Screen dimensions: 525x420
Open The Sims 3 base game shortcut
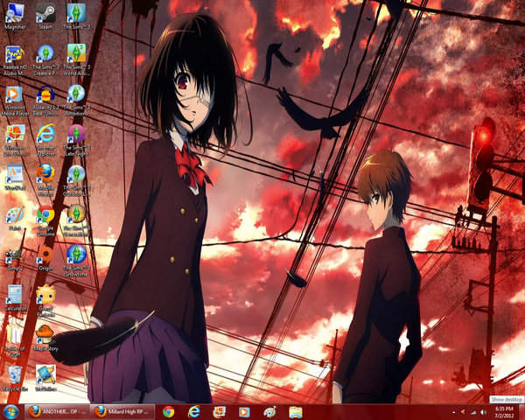pos(76,16)
